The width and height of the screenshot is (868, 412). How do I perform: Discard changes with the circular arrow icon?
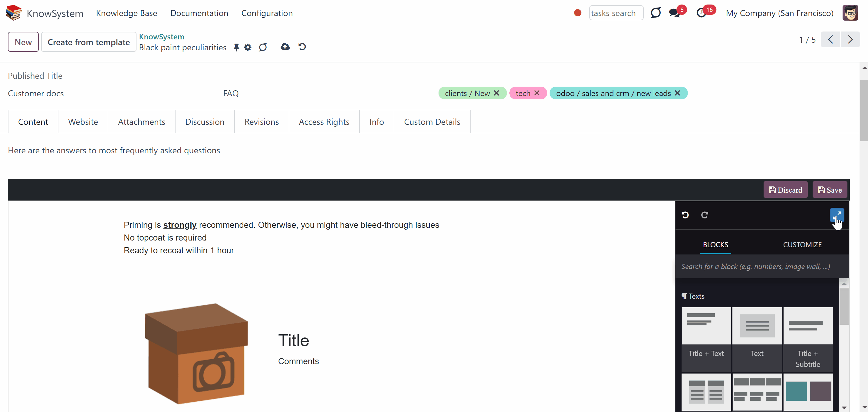point(302,47)
